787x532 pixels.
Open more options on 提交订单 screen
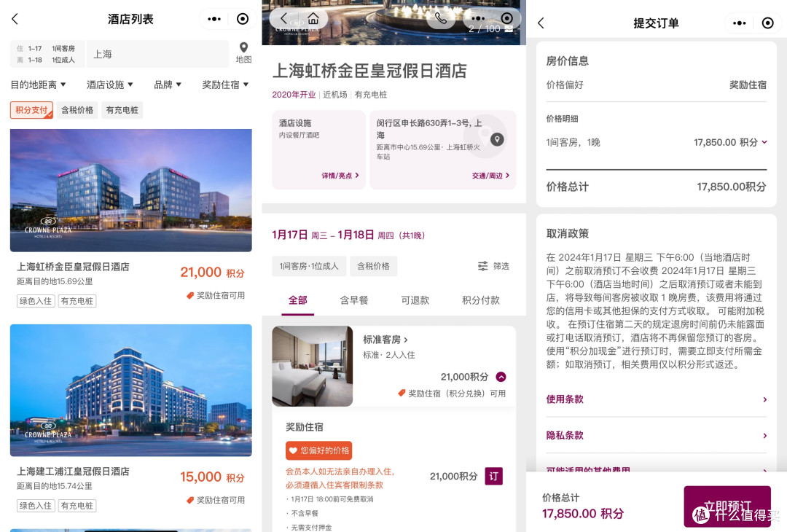click(740, 23)
